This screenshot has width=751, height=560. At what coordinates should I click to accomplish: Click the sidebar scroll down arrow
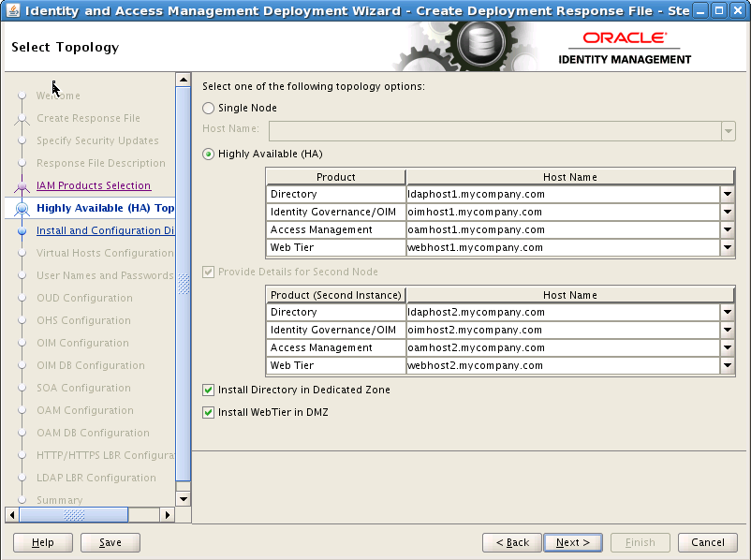[x=184, y=499]
